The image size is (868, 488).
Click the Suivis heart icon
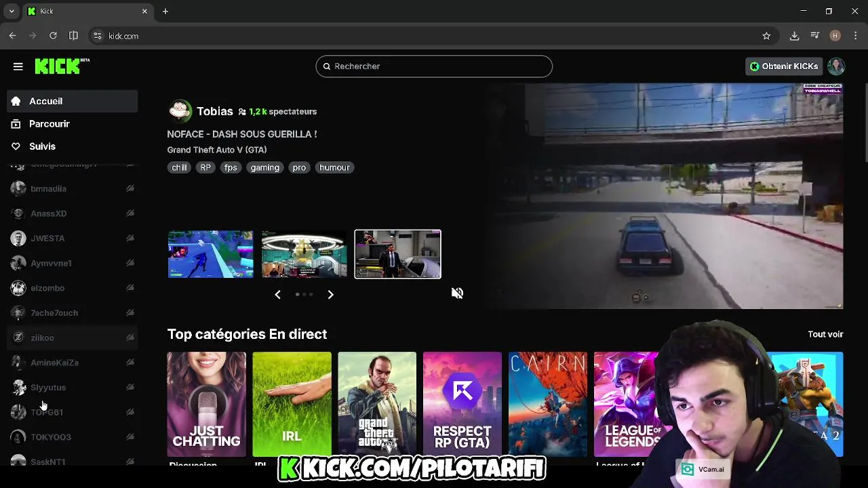click(16, 146)
